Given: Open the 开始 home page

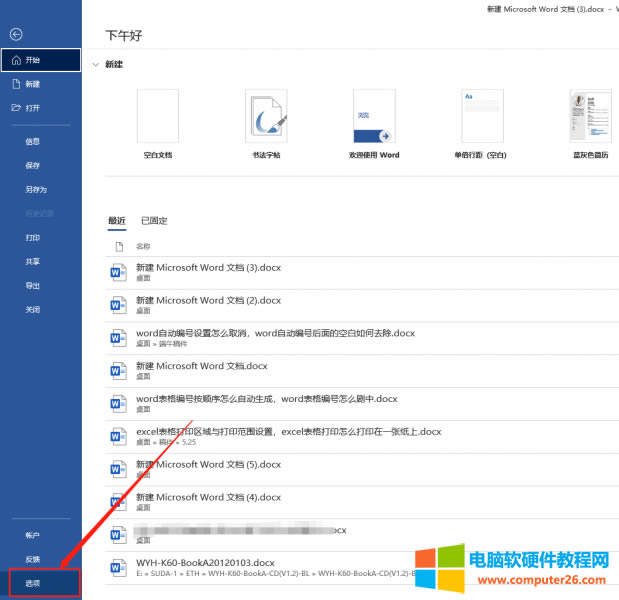Looking at the screenshot, I should coord(33,60).
